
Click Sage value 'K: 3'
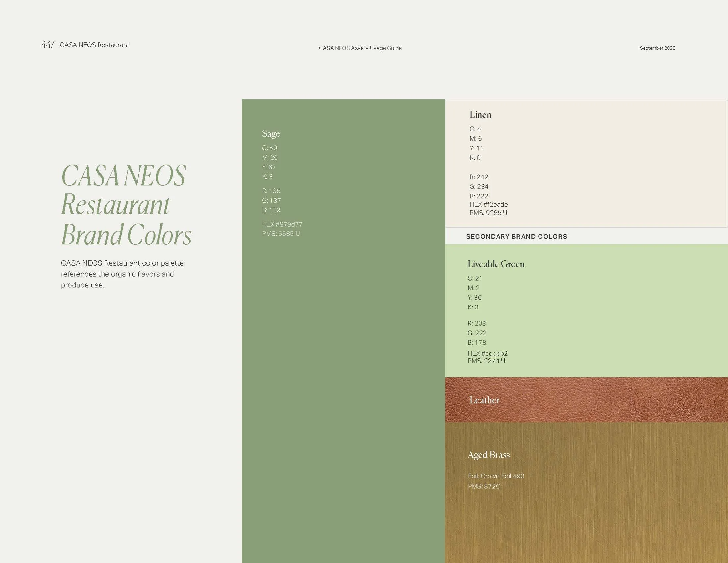tap(267, 177)
